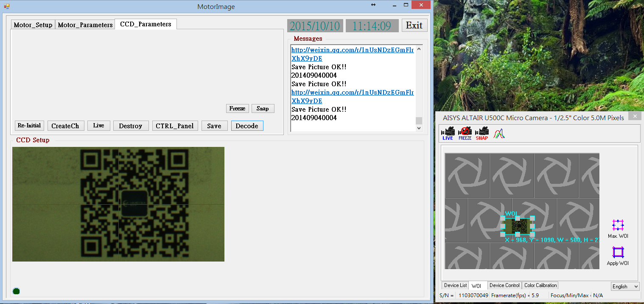Screen dimensions: 644x304
Task: Click the Freeze button in MotorImage
Action: [x=237, y=108]
